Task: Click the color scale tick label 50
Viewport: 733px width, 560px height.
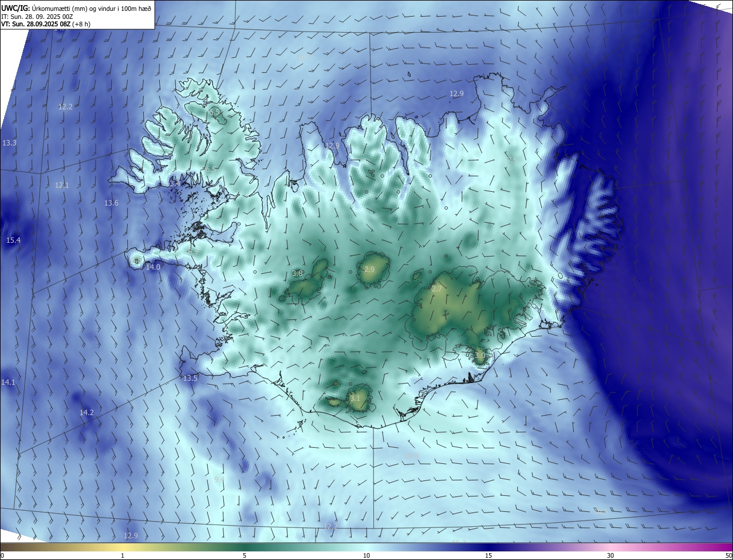Action: [728, 555]
